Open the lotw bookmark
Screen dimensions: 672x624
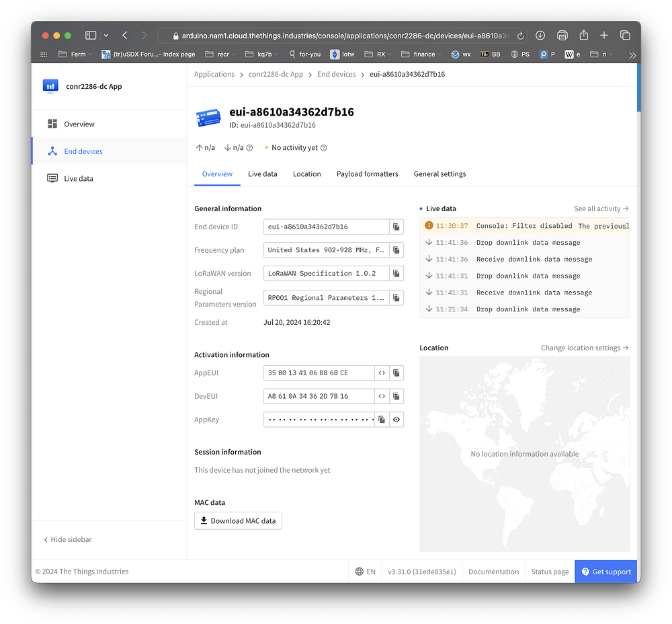[x=342, y=54]
